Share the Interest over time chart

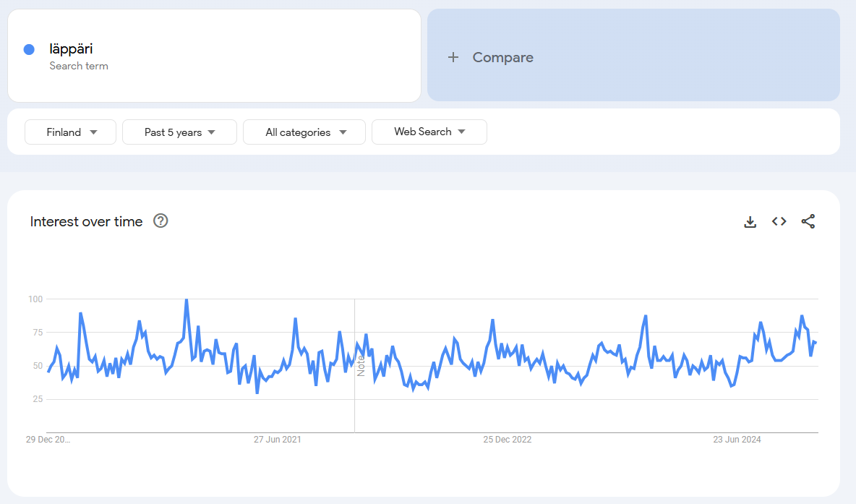(808, 222)
